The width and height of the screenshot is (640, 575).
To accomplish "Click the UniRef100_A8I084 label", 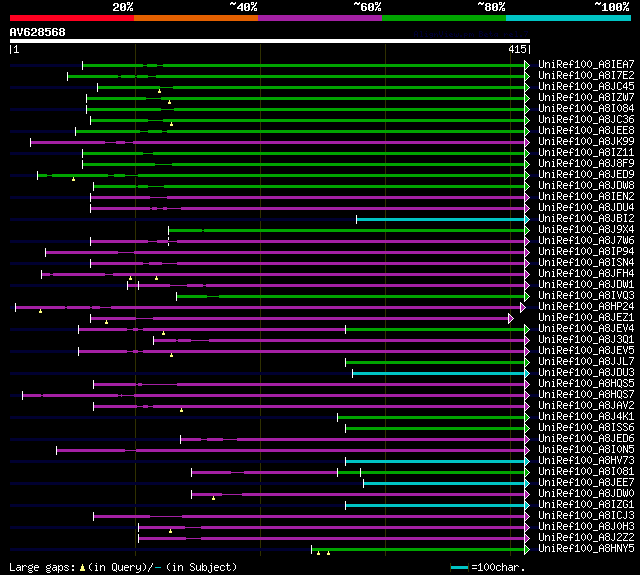I will coord(586,109).
